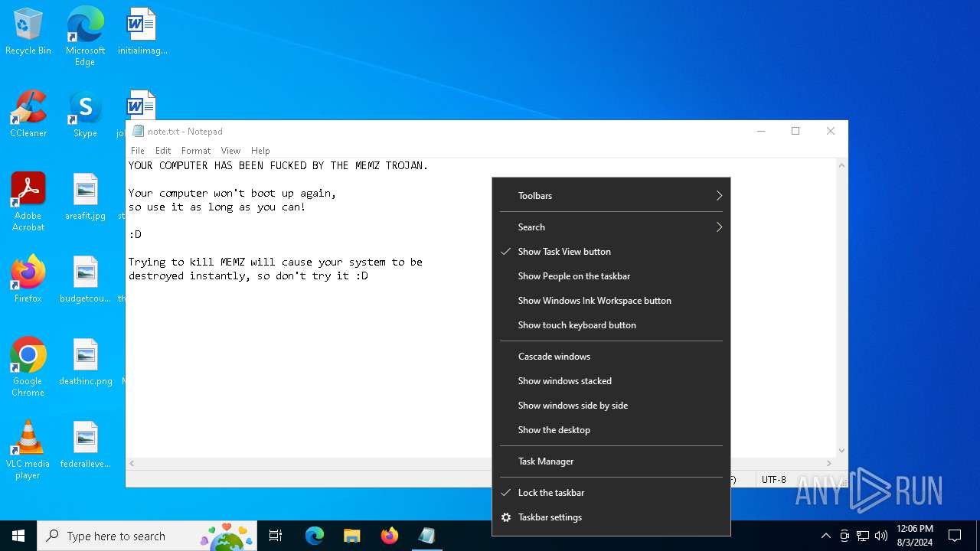Click the taskbar search box
This screenshot has height=551, width=980.
click(x=148, y=536)
